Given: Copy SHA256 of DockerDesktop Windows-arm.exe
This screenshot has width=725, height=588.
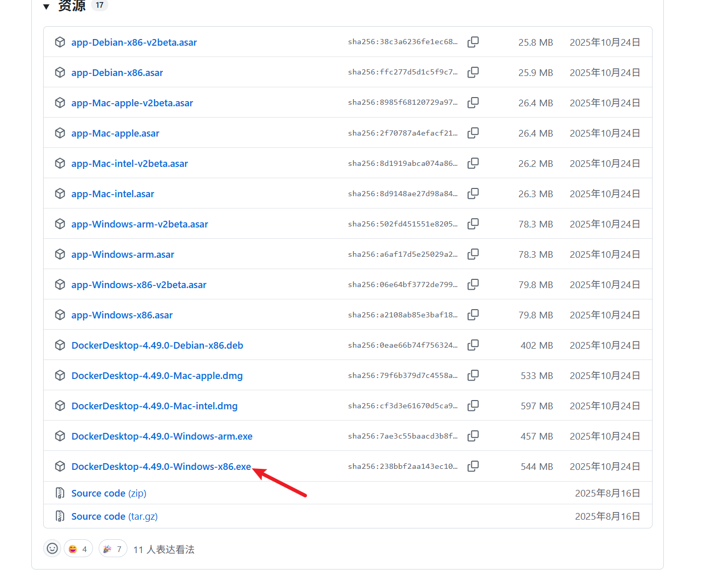Looking at the screenshot, I should (x=473, y=436).
